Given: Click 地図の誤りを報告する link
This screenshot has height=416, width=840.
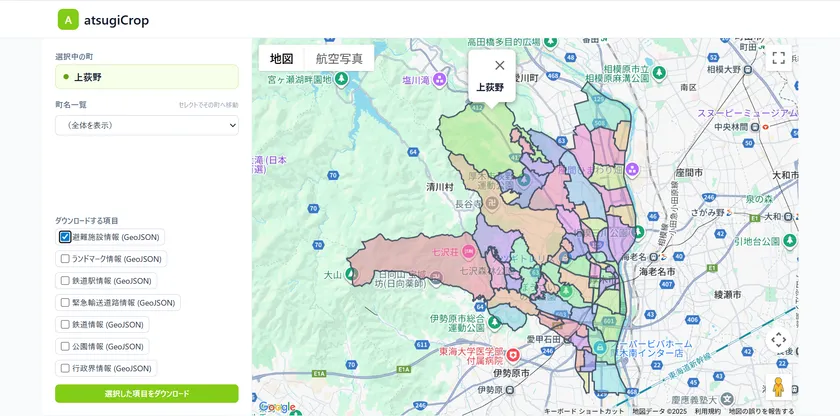Looking at the screenshot, I should 761,411.
